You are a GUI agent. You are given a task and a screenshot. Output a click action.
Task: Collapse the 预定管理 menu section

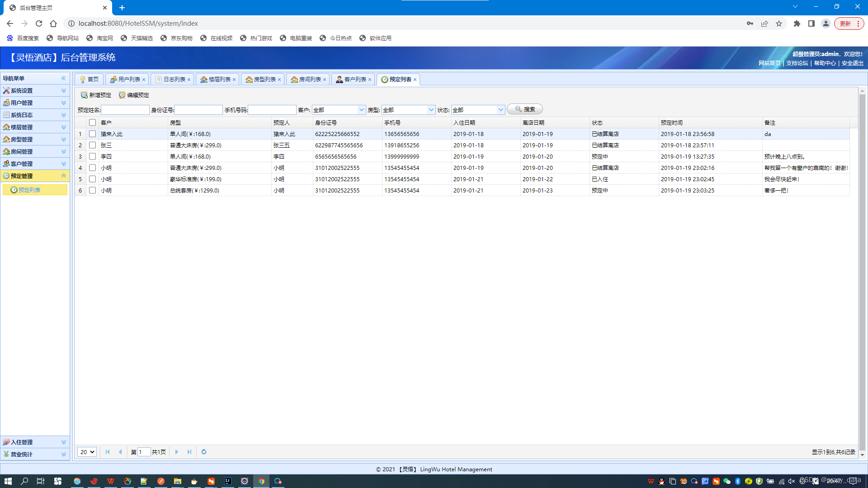(35, 176)
